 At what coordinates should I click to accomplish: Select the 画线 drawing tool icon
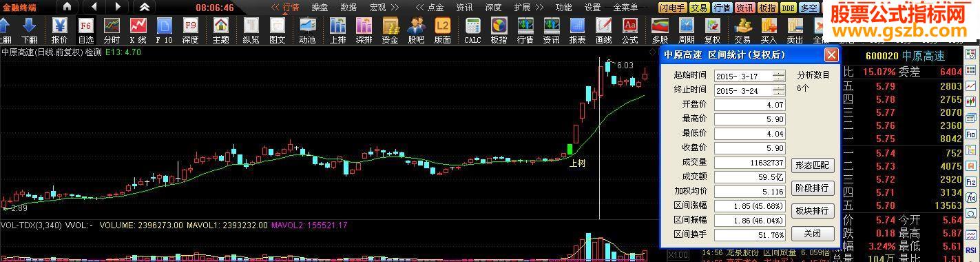tap(603, 30)
